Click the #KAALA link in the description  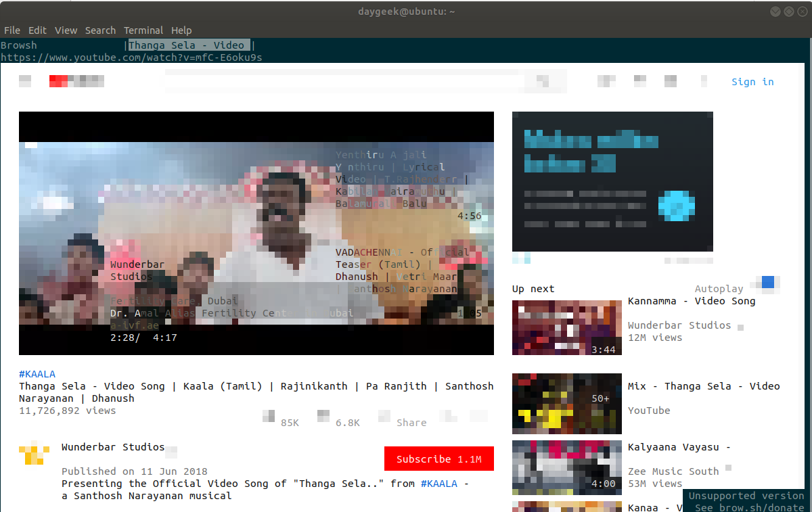[x=439, y=484]
